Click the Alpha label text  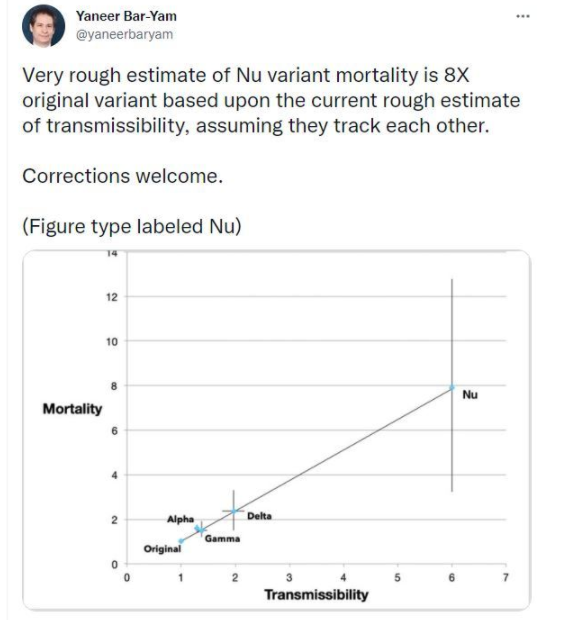click(180, 519)
